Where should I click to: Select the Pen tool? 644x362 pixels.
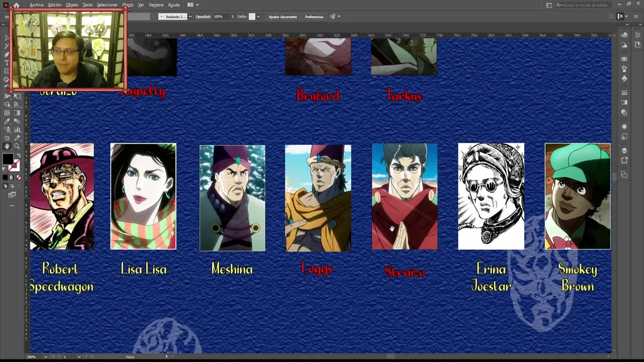7,54
